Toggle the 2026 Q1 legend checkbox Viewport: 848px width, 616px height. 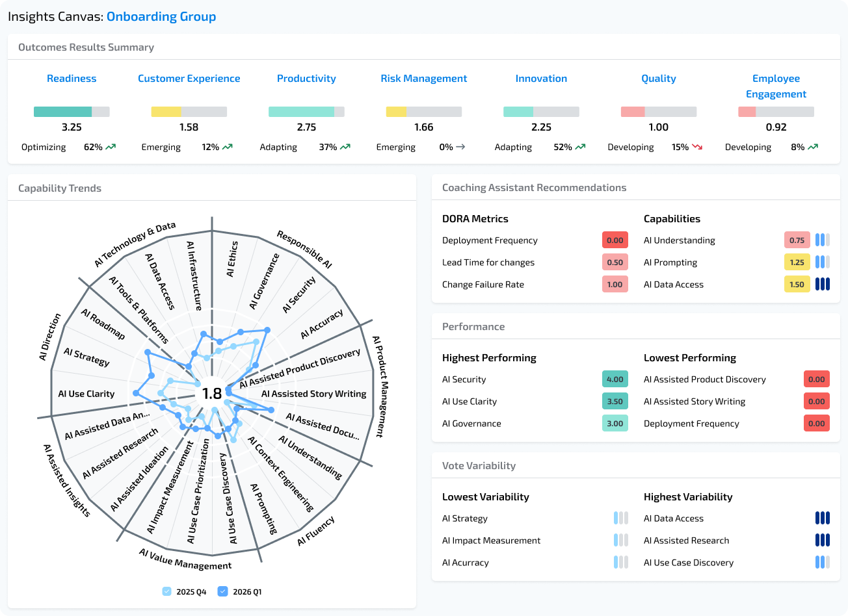pos(223,591)
